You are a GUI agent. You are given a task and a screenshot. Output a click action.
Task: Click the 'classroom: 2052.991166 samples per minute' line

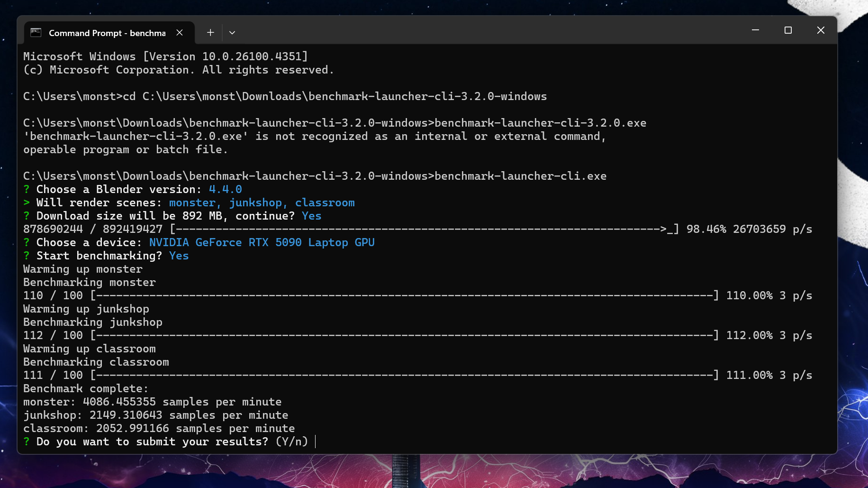pos(159,428)
